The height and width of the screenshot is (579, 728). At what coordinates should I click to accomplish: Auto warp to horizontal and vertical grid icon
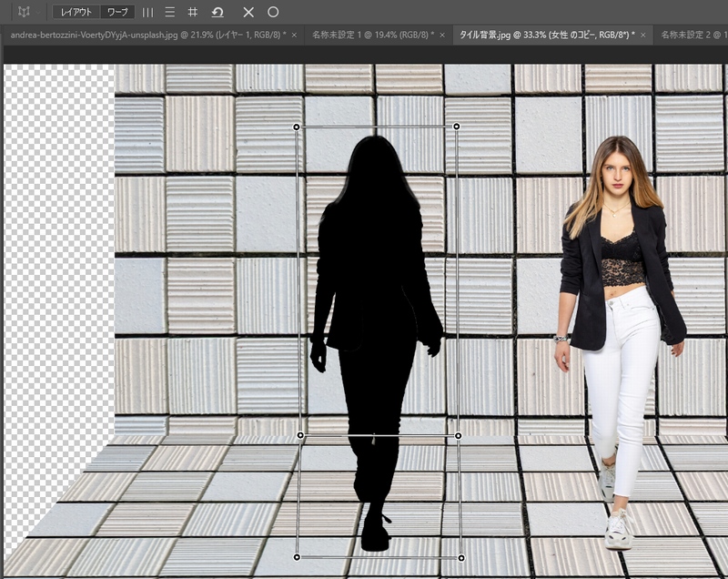[193, 13]
